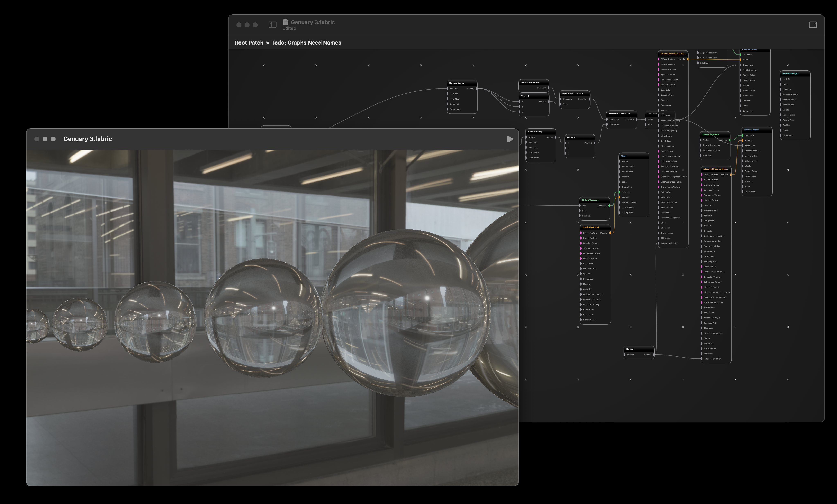Click the Diffuse Texture input port on Physical Material

[580, 233]
